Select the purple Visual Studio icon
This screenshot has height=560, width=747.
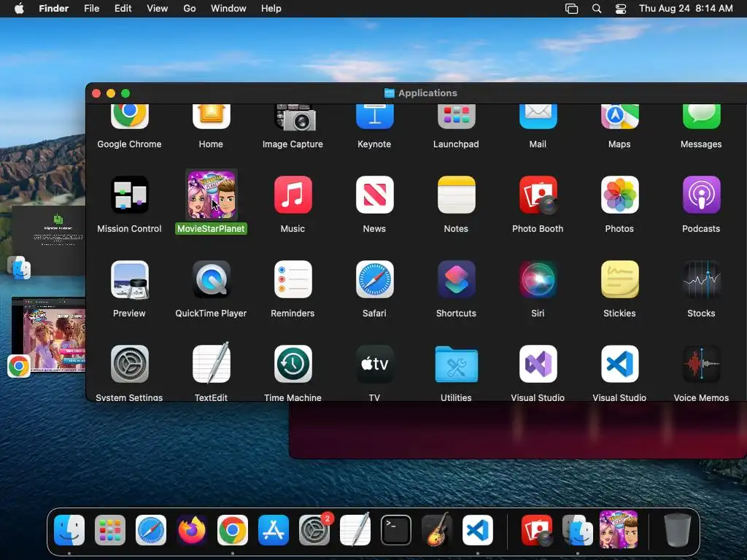538,364
